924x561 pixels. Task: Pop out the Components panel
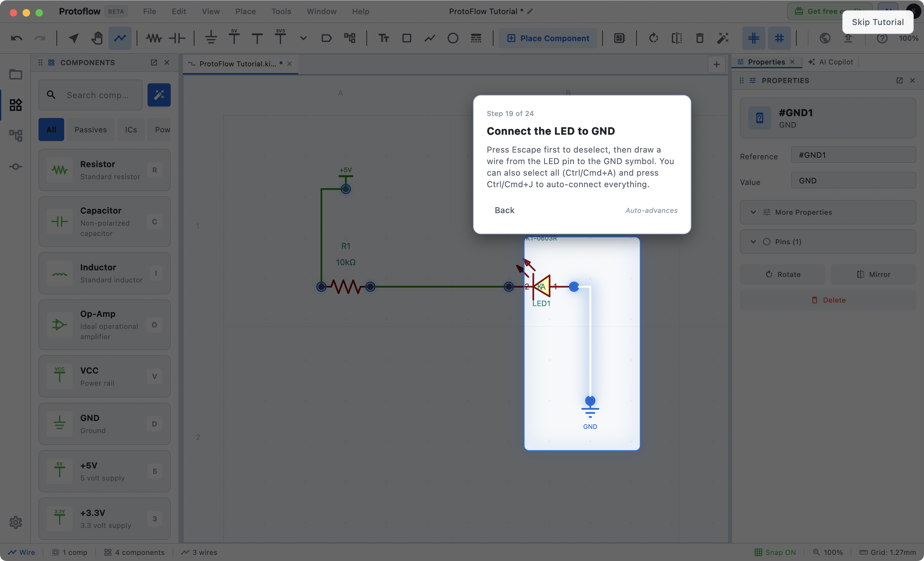pos(154,63)
